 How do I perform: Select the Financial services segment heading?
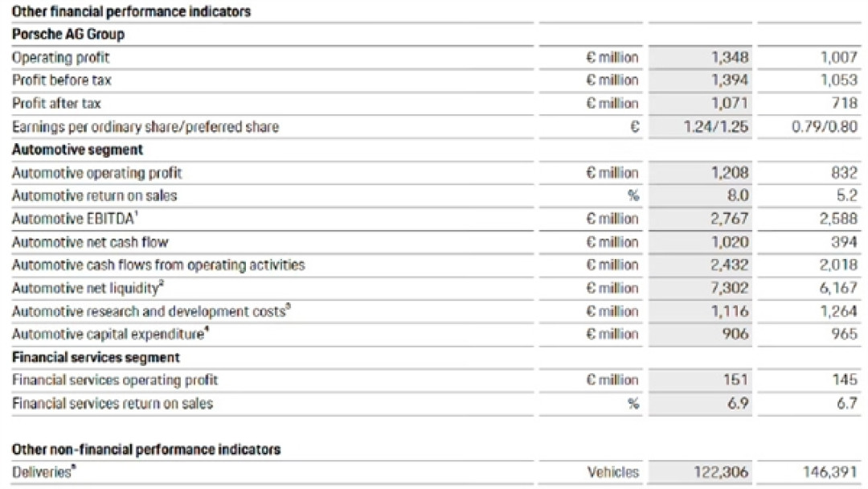[96, 357]
